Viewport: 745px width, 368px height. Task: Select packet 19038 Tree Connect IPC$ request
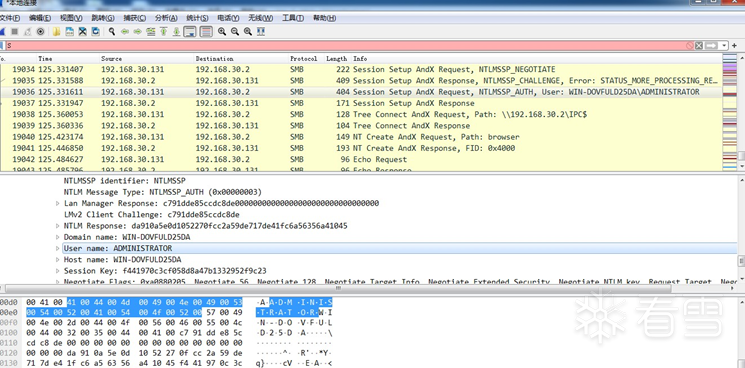[361, 114]
